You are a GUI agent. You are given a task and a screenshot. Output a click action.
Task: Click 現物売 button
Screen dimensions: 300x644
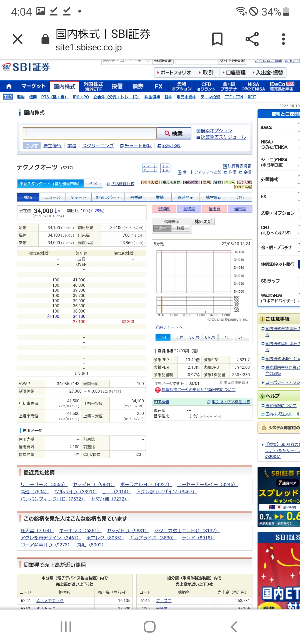(x=189, y=209)
